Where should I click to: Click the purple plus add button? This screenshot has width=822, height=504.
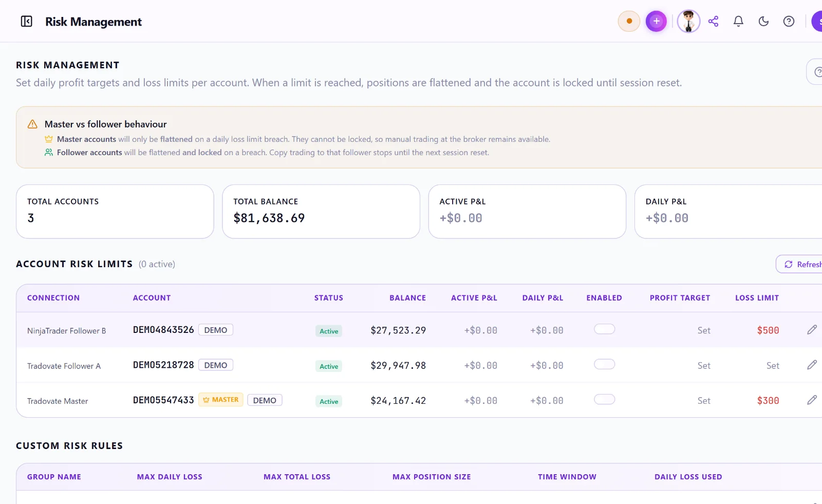coord(656,21)
